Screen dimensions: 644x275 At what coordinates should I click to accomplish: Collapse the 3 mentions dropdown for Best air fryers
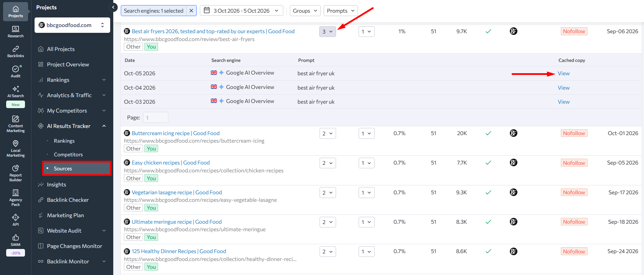pyautogui.click(x=327, y=31)
